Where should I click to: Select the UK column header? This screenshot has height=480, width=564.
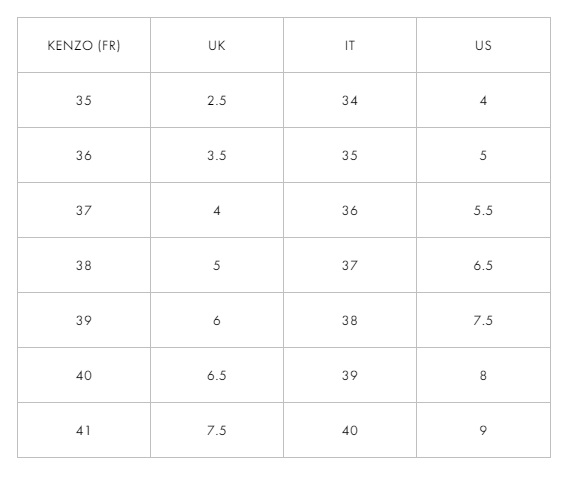[x=217, y=45]
